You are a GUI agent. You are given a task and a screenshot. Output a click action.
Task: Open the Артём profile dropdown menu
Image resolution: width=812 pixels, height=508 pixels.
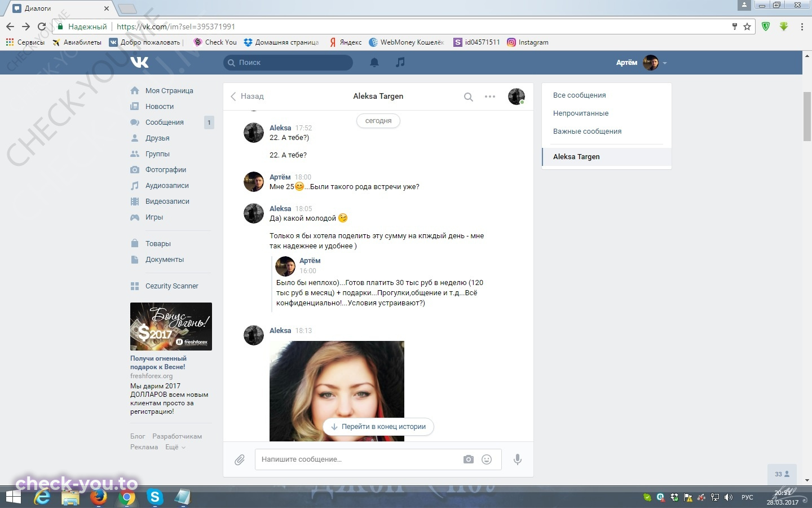pos(642,63)
